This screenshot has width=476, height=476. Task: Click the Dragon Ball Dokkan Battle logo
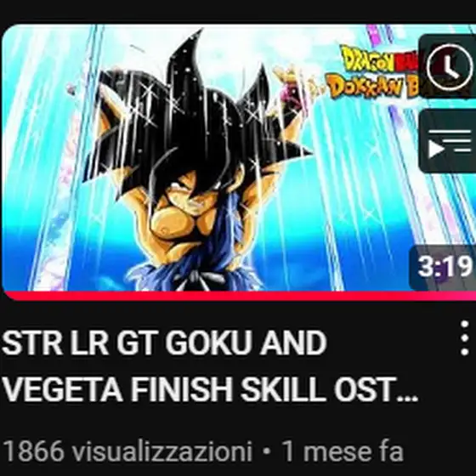tap(375, 71)
